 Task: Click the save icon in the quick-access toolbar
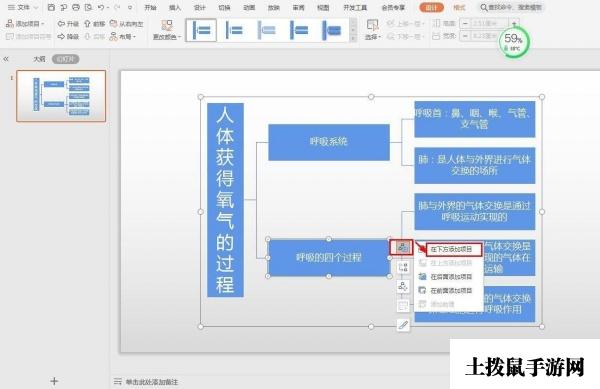click(x=51, y=7)
